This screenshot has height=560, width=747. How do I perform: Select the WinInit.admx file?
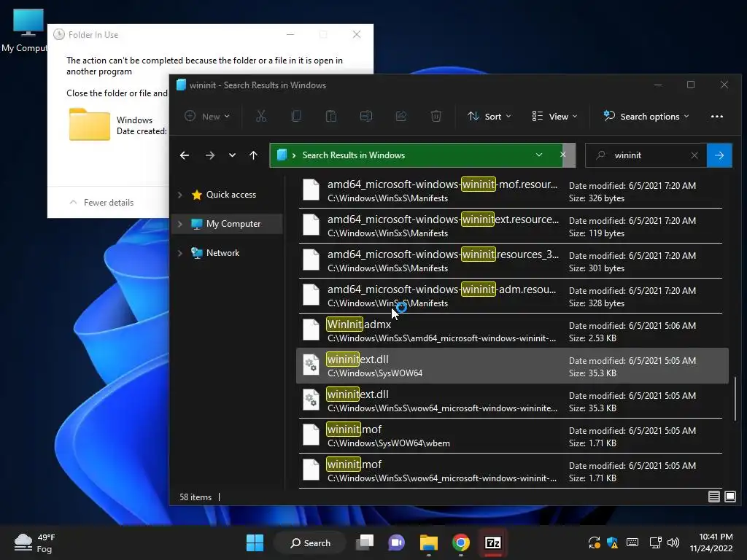[x=511, y=331]
